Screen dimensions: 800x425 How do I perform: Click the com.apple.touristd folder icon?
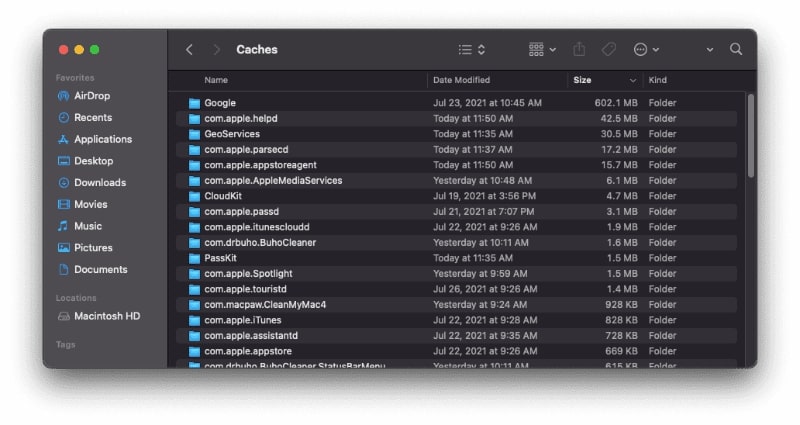point(194,289)
